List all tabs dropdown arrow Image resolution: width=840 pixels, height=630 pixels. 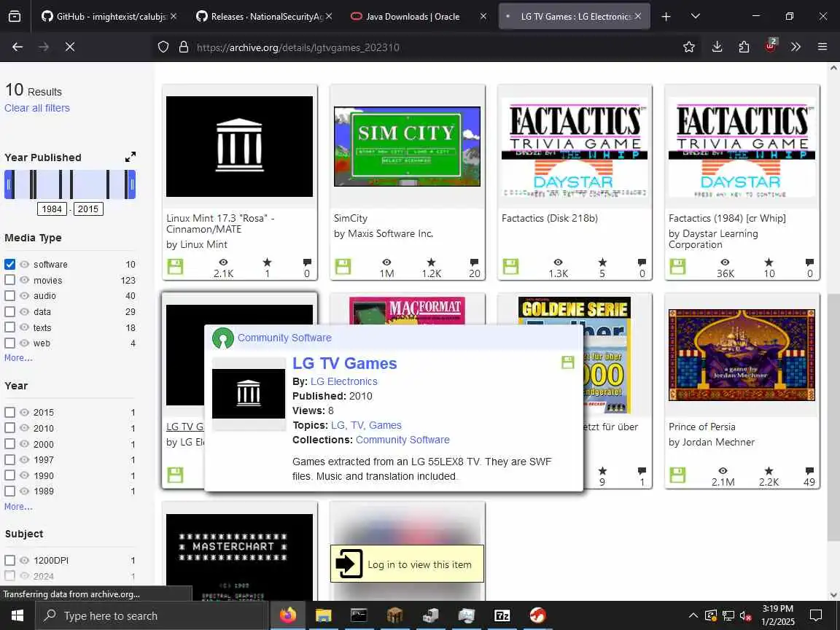click(696, 17)
